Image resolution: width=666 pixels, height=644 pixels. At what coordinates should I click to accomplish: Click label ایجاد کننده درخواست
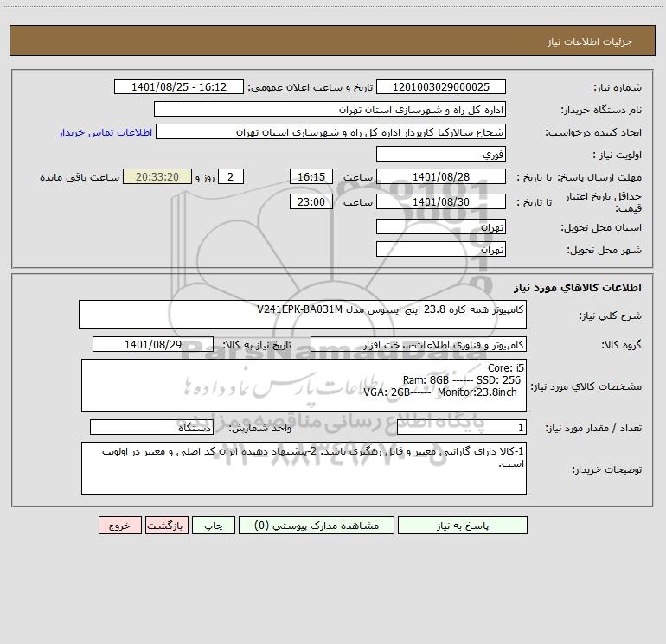593,132
